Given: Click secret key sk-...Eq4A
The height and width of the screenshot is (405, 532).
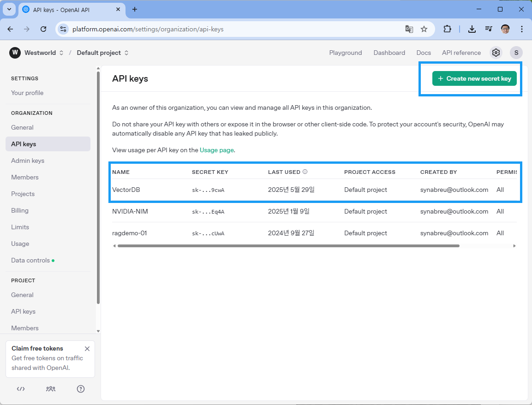Looking at the screenshot, I should (208, 212).
